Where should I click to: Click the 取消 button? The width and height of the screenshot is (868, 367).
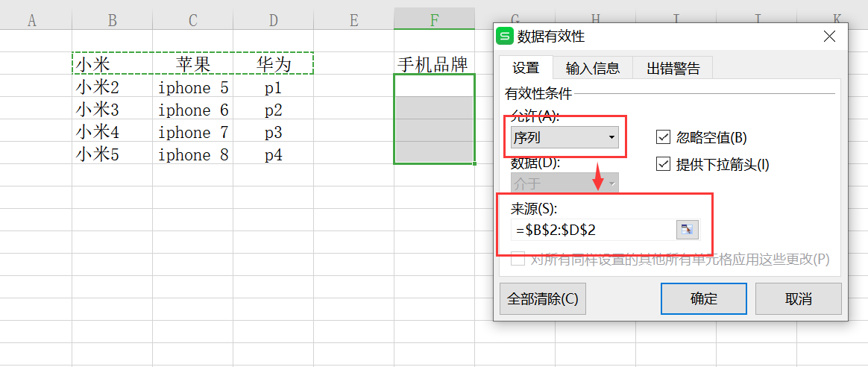pyautogui.click(x=798, y=299)
